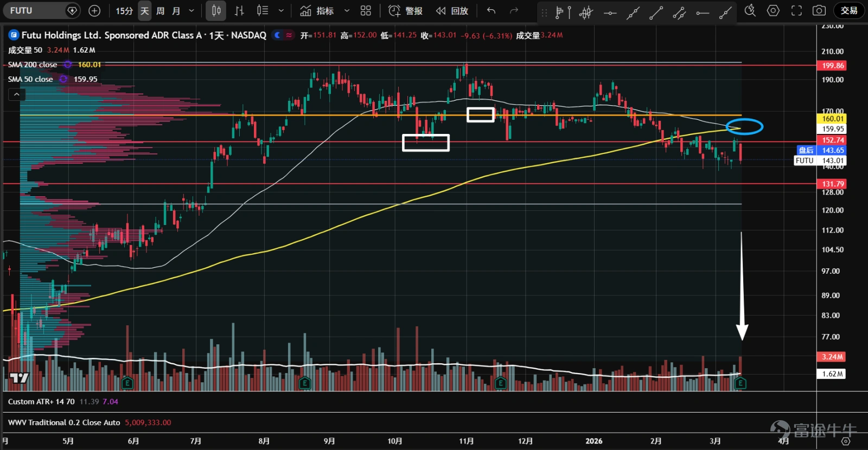This screenshot has height=450, width=868.
Task: Start 回放 bar replay
Action: click(452, 11)
